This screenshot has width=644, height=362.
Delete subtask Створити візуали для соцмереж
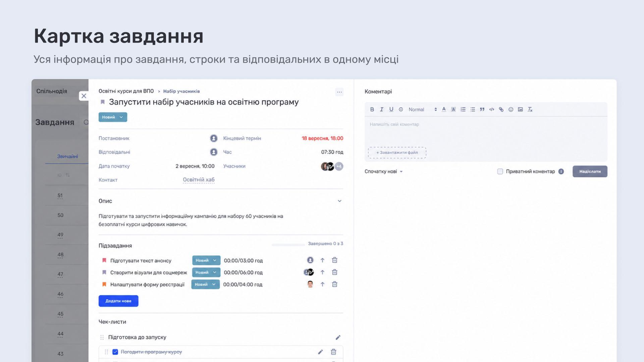(x=334, y=272)
